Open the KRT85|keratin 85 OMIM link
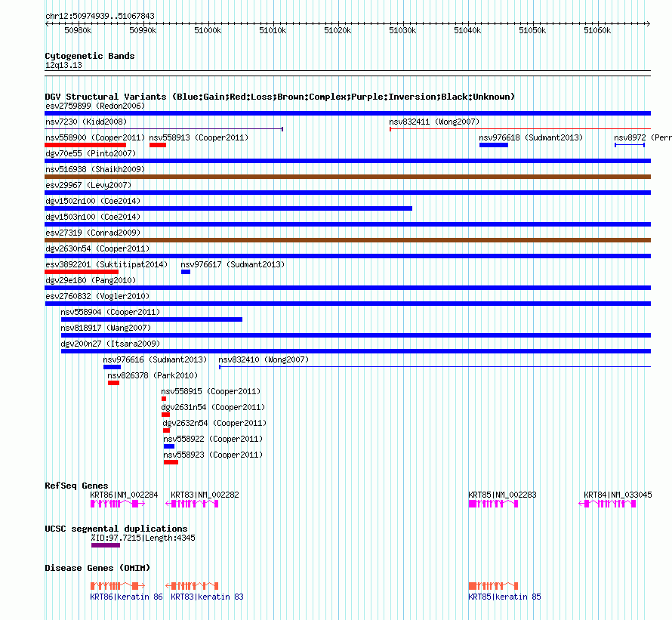The image size is (672, 620). 504,597
